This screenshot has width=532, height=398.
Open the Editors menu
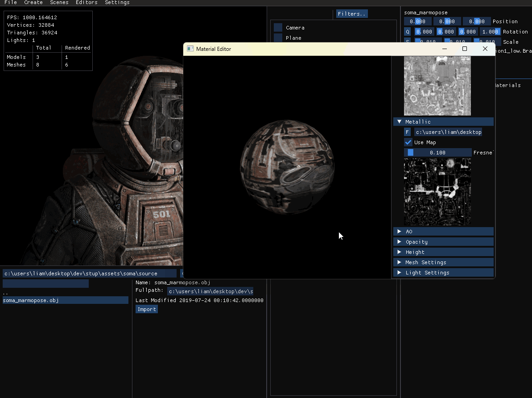[x=87, y=3]
